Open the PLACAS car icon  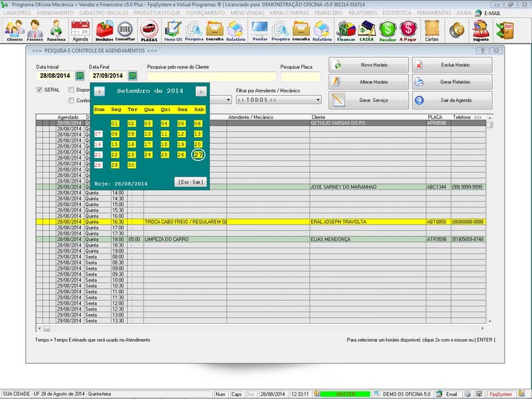(149, 31)
